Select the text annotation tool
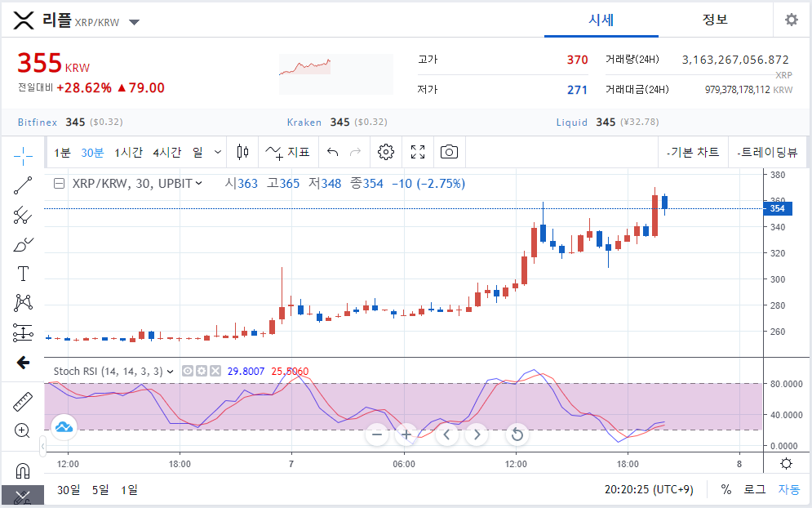This screenshot has width=812, height=508. [23, 274]
